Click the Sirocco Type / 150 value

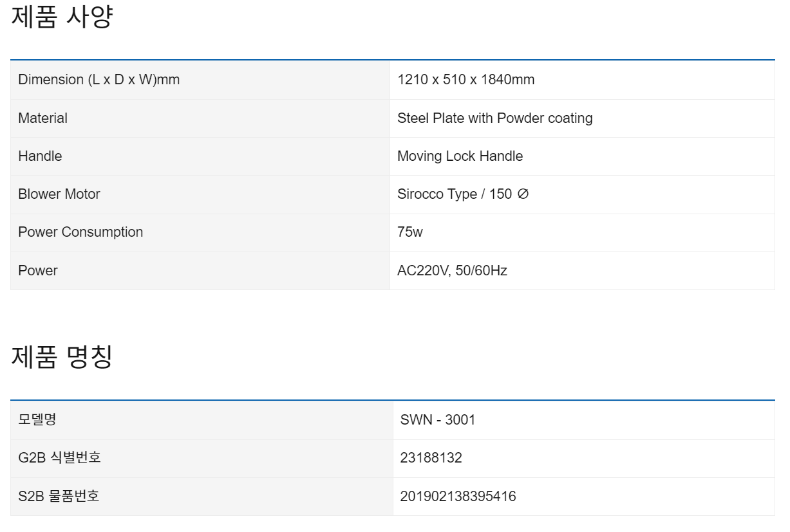point(454,194)
